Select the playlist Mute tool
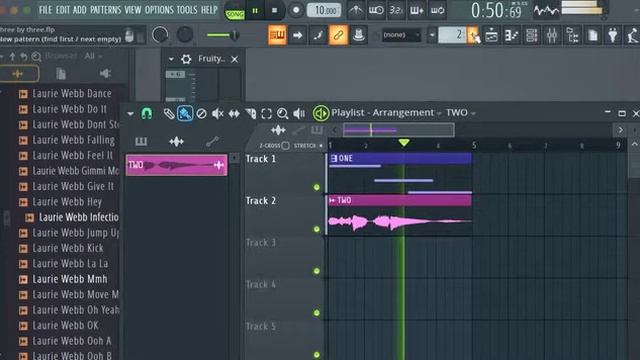 [x=218, y=113]
